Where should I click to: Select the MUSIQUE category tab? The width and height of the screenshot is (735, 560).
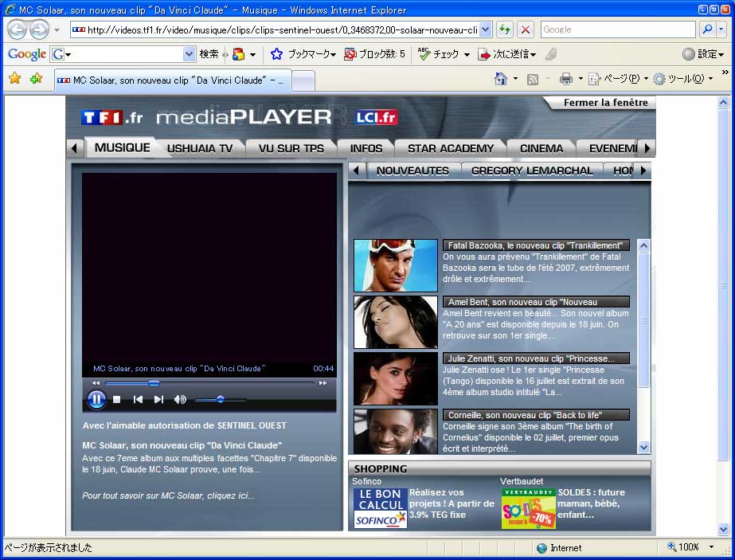point(123,147)
